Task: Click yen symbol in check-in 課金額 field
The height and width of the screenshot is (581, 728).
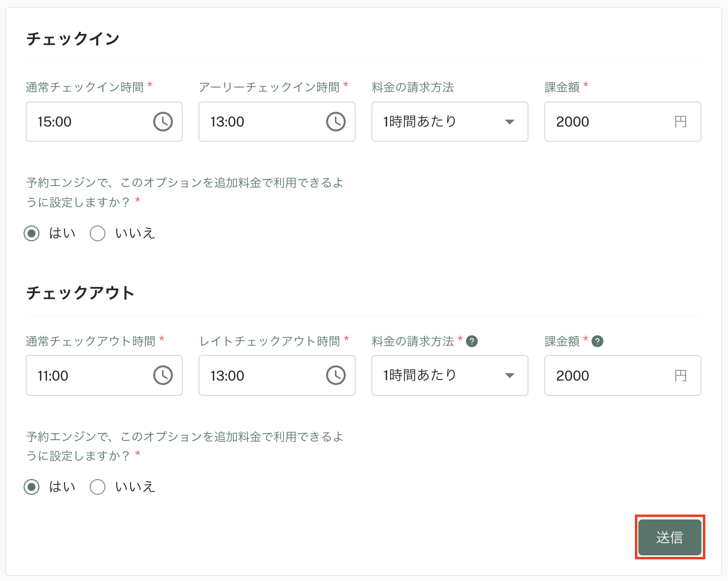Action: 681,122
